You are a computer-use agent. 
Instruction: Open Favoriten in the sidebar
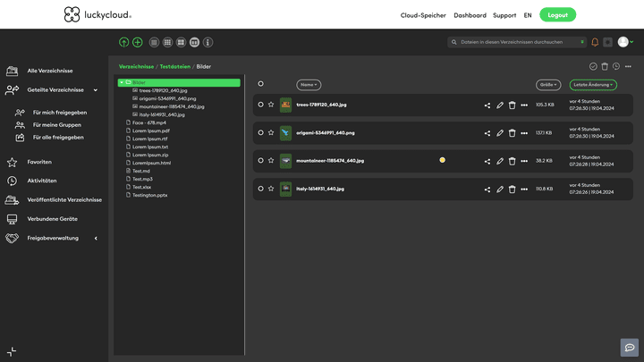click(39, 162)
